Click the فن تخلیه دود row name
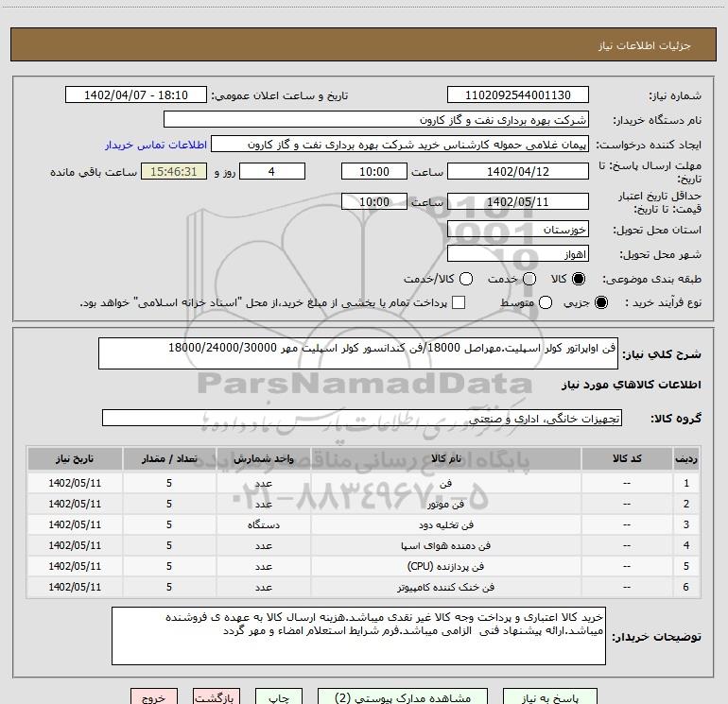728x704 pixels. [445, 524]
